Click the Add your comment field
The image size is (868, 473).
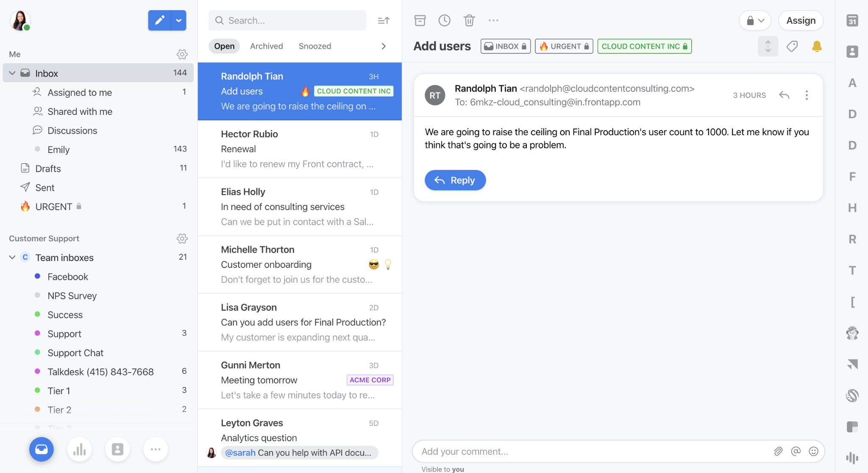coord(551,451)
